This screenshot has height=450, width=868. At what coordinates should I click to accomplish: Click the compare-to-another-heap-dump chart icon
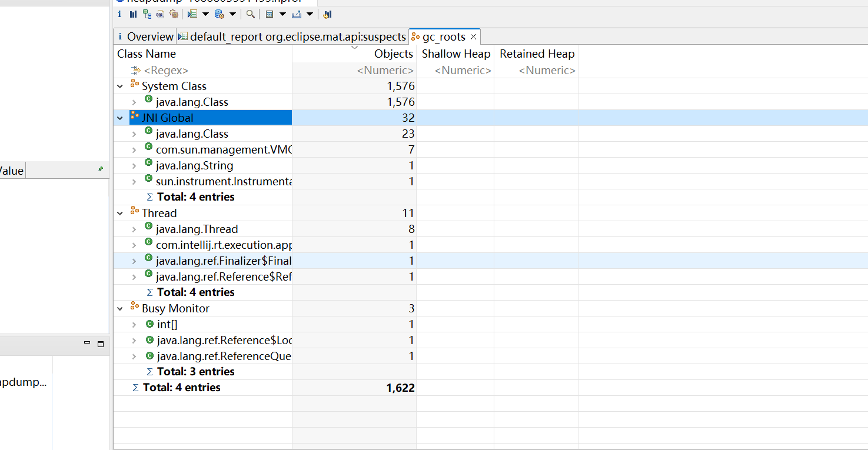click(327, 14)
